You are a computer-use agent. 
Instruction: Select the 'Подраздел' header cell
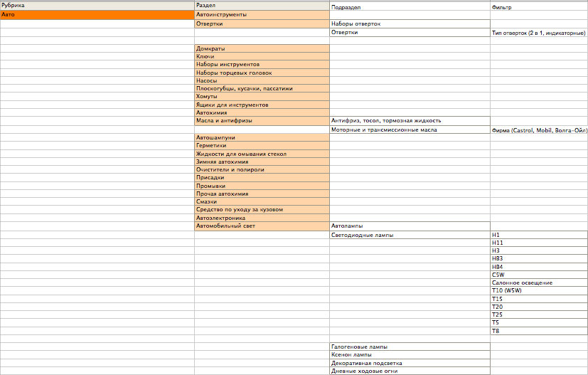click(410, 6)
